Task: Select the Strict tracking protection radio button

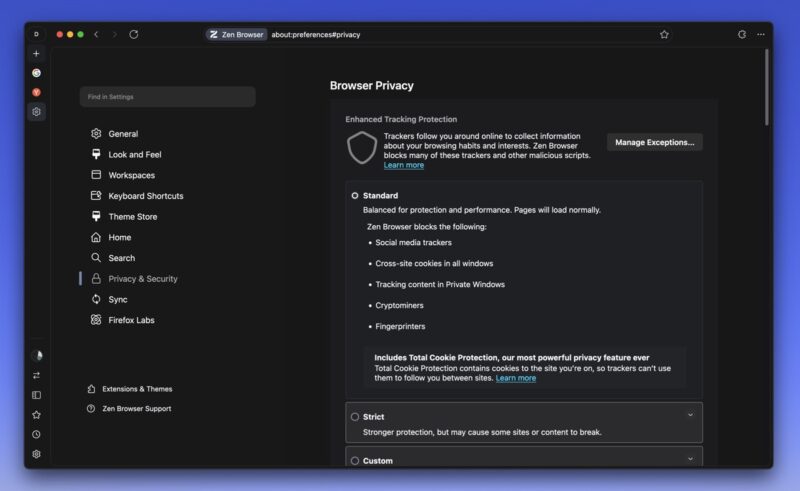Action: tap(355, 417)
